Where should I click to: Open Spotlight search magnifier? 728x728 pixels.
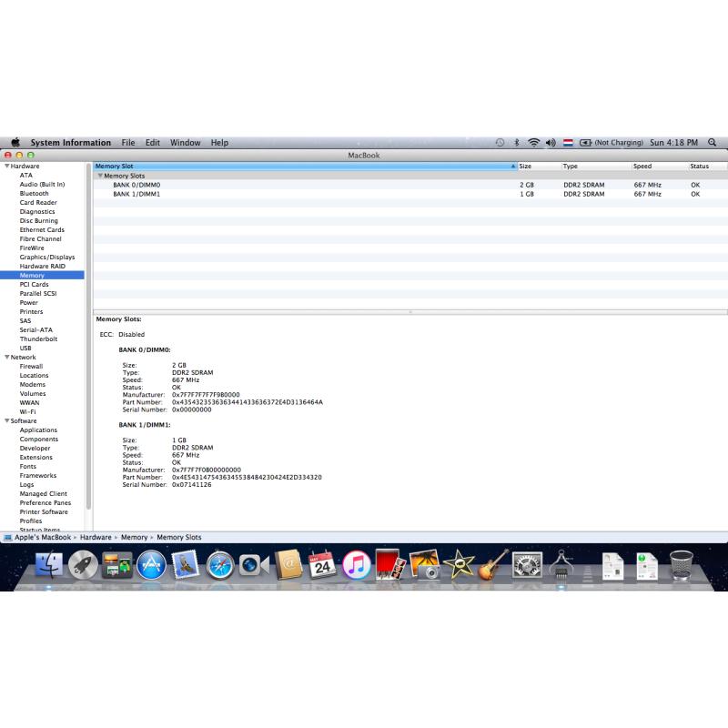(712, 142)
